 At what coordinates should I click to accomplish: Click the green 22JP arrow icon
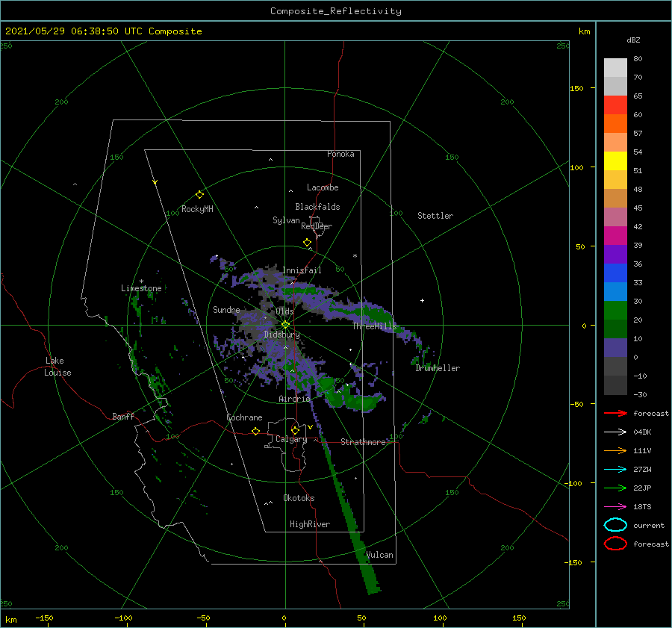[x=615, y=488]
